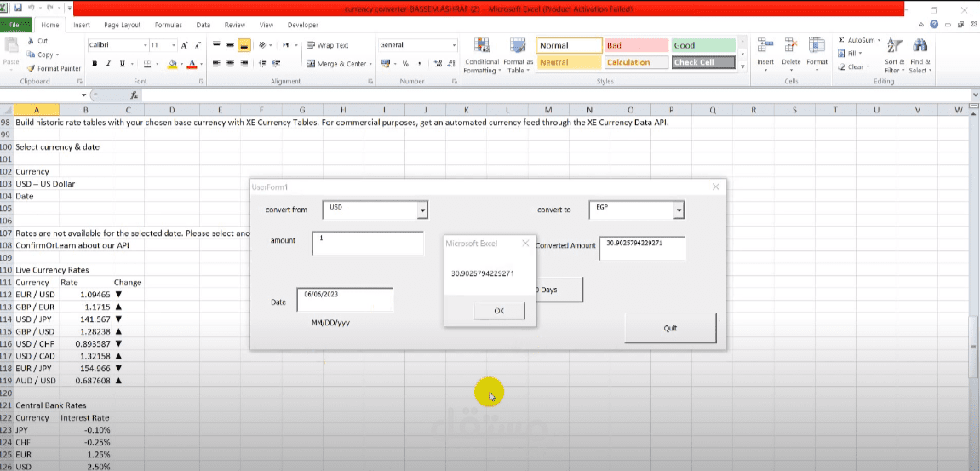Expand the convert to currency dropdown
980x471 pixels.
click(x=679, y=210)
